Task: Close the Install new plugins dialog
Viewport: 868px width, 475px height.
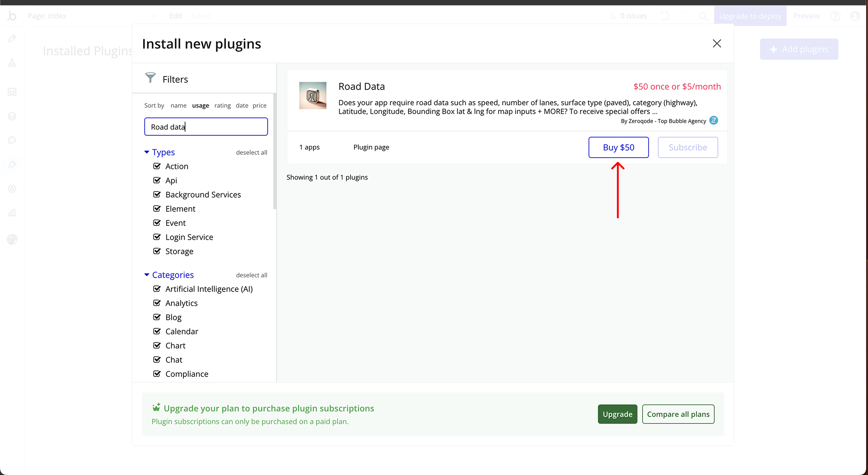Action: point(717,43)
